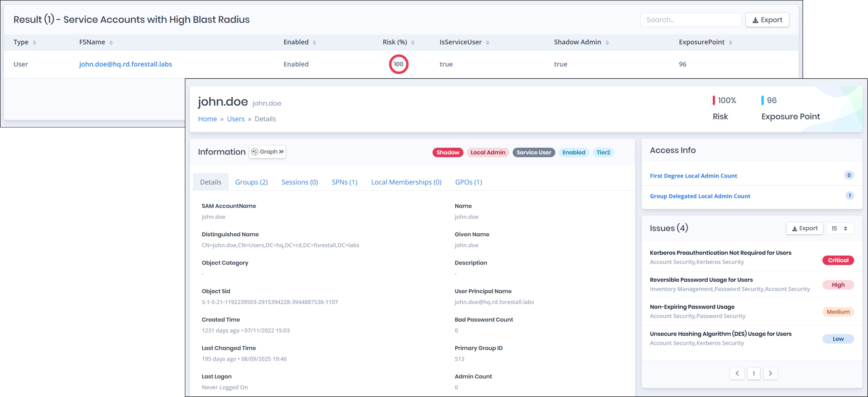
Task: Export the Issues list
Action: [805, 228]
